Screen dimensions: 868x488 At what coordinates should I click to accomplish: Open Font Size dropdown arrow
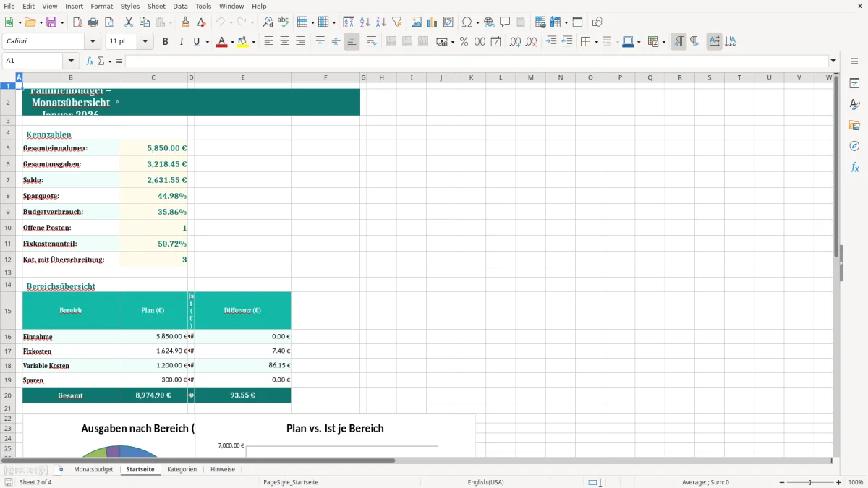pyautogui.click(x=145, y=42)
